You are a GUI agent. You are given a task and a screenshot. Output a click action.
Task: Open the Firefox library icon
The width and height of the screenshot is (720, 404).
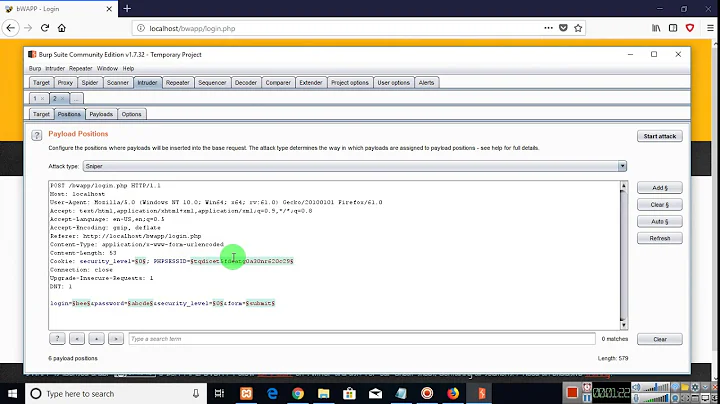coord(656,28)
